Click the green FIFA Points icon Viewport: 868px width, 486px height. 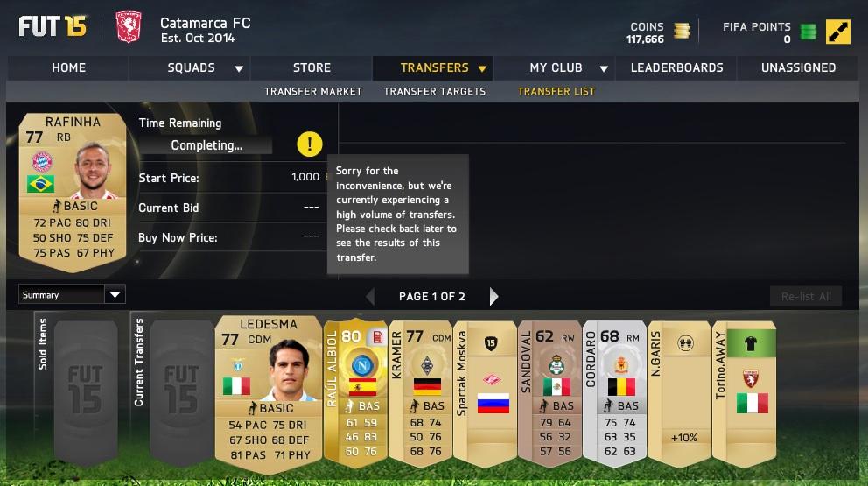(808, 32)
